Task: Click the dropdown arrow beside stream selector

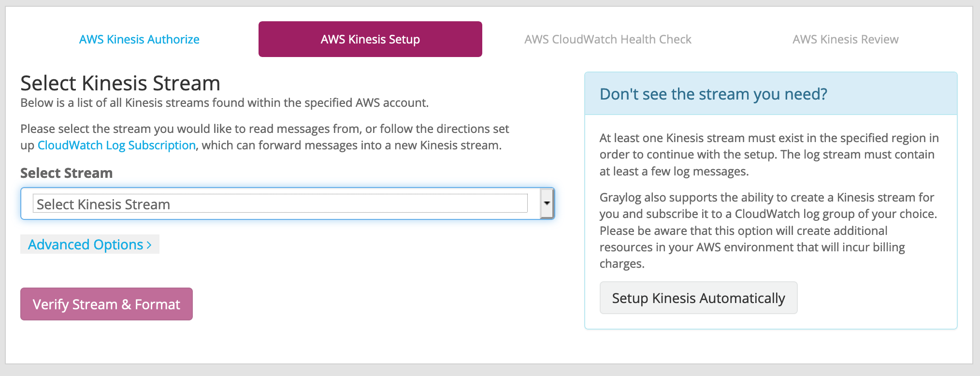Action: 546,203
